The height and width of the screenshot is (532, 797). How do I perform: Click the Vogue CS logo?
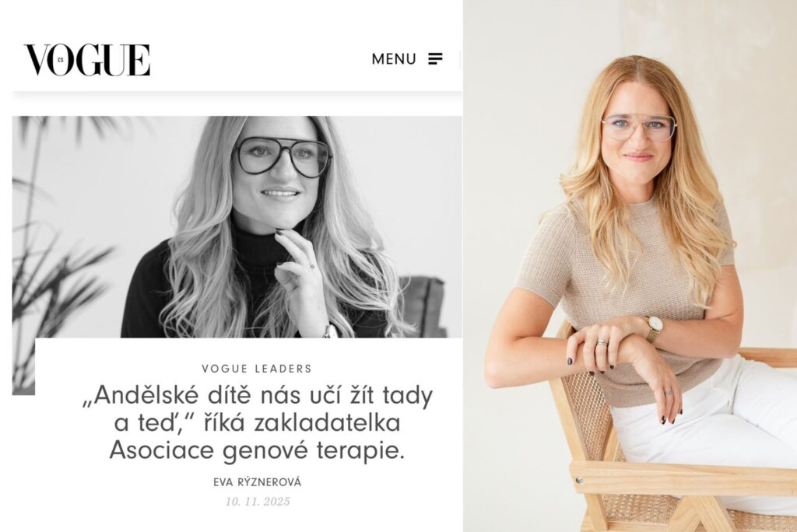coord(87,60)
